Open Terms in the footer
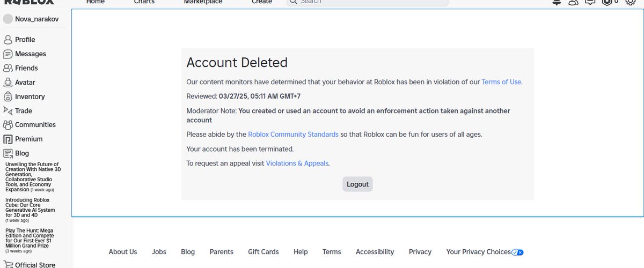The height and width of the screenshot is (268, 644). [332, 252]
